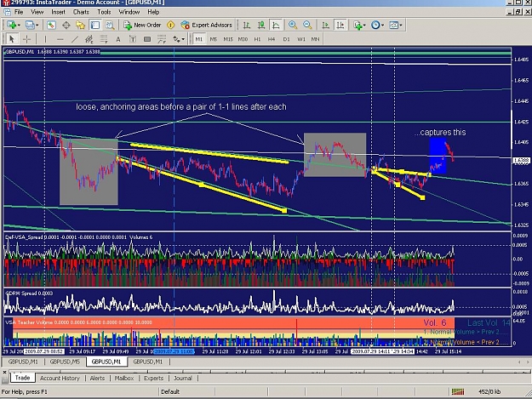Open the Experts tab
The width and height of the screenshot is (532, 399).
click(154, 378)
